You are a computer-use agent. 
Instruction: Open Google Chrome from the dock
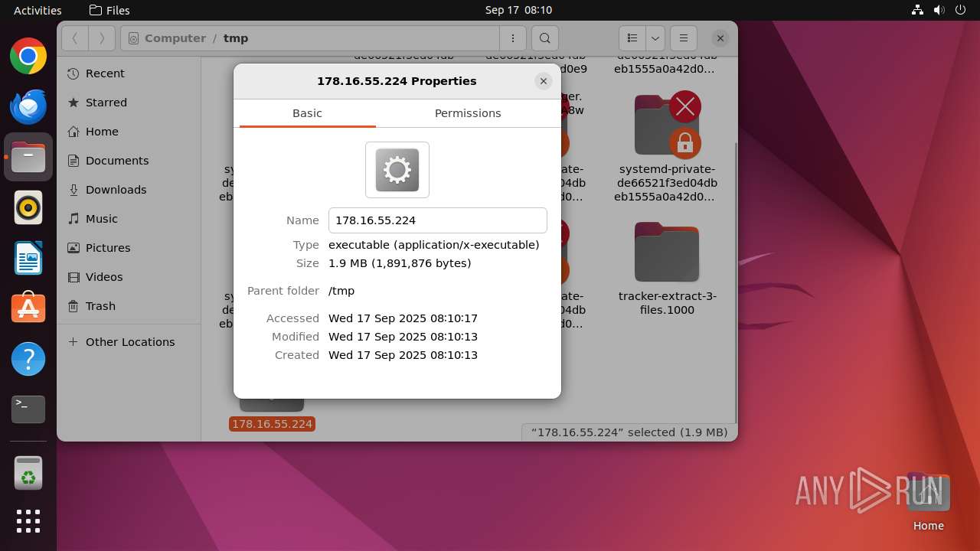tap(28, 57)
